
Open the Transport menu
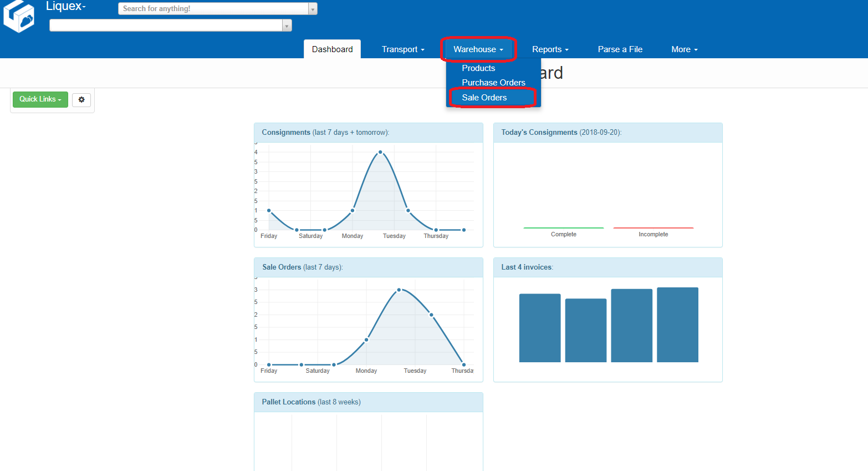[402, 49]
